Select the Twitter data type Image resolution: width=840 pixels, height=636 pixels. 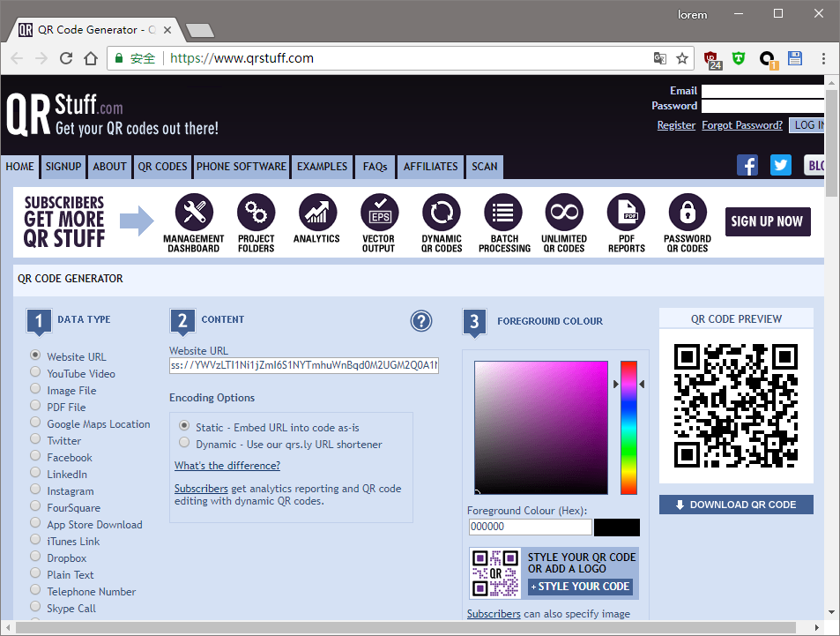point(35,438)
